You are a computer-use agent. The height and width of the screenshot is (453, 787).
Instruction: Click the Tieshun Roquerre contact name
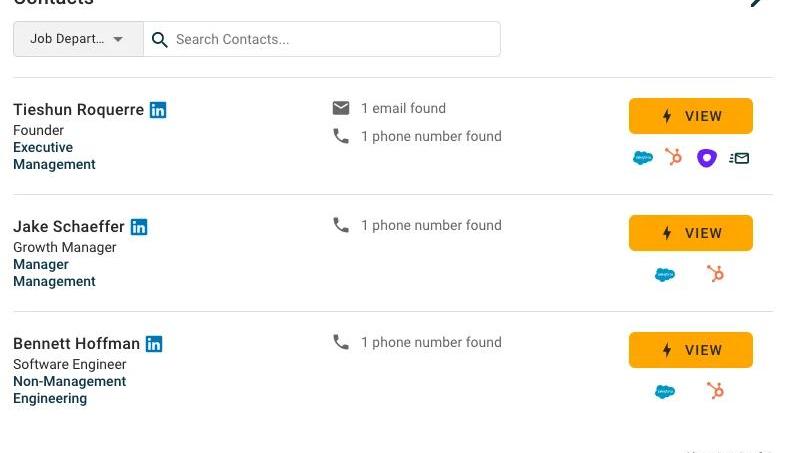(78, 110)
